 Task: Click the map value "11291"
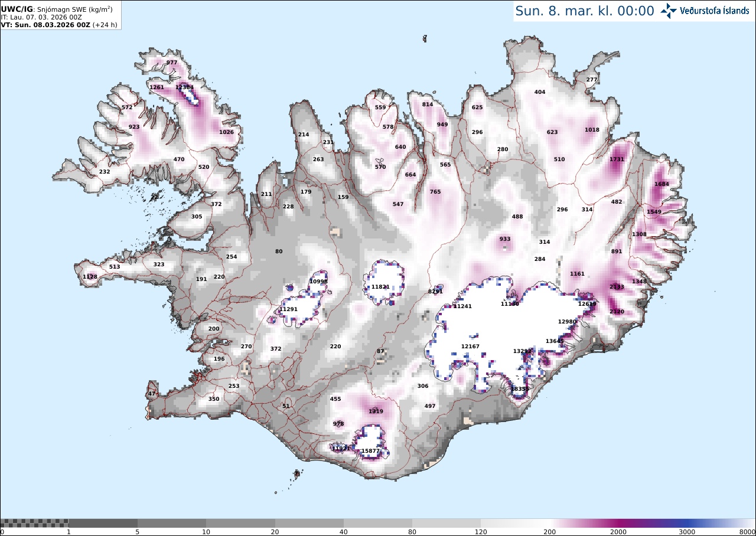pos(288,309)
